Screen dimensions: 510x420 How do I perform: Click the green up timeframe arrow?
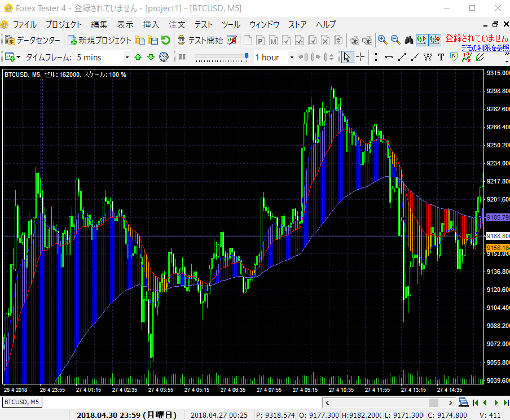(x=138, y=58)
